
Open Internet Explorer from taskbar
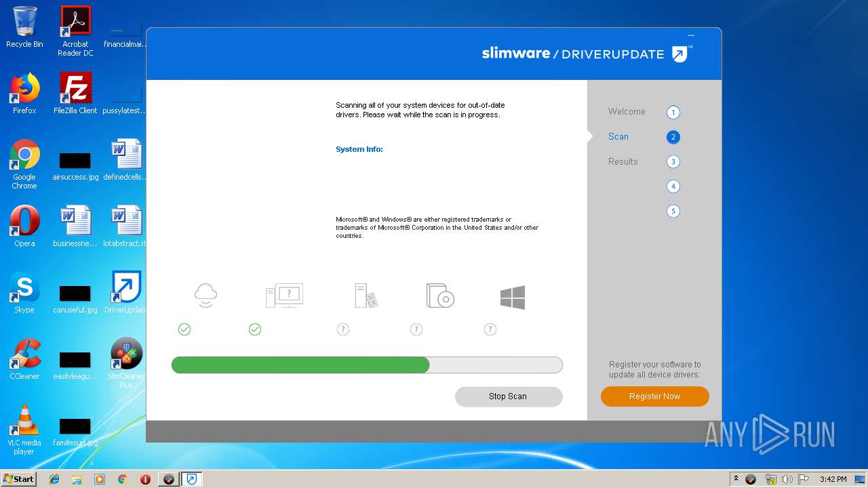point(54,479)
